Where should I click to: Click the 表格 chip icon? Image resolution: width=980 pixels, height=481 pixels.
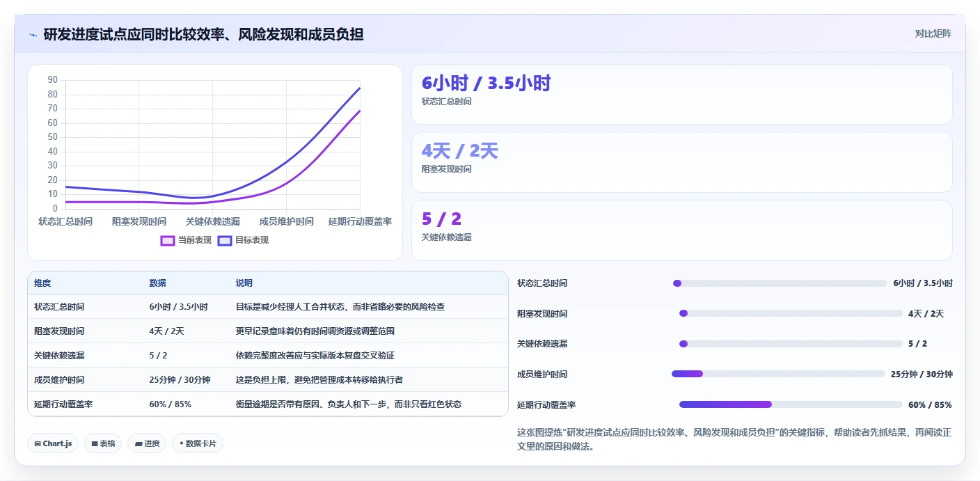coord(95,443)
